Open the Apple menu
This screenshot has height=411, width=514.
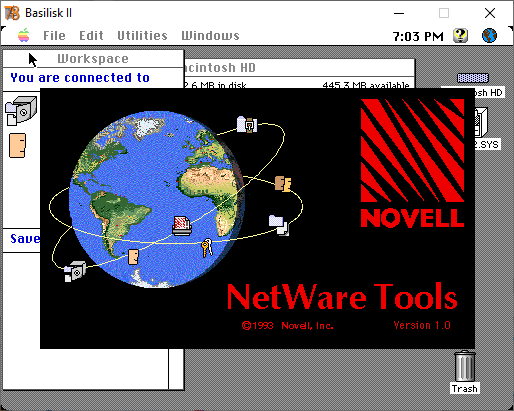24,35
